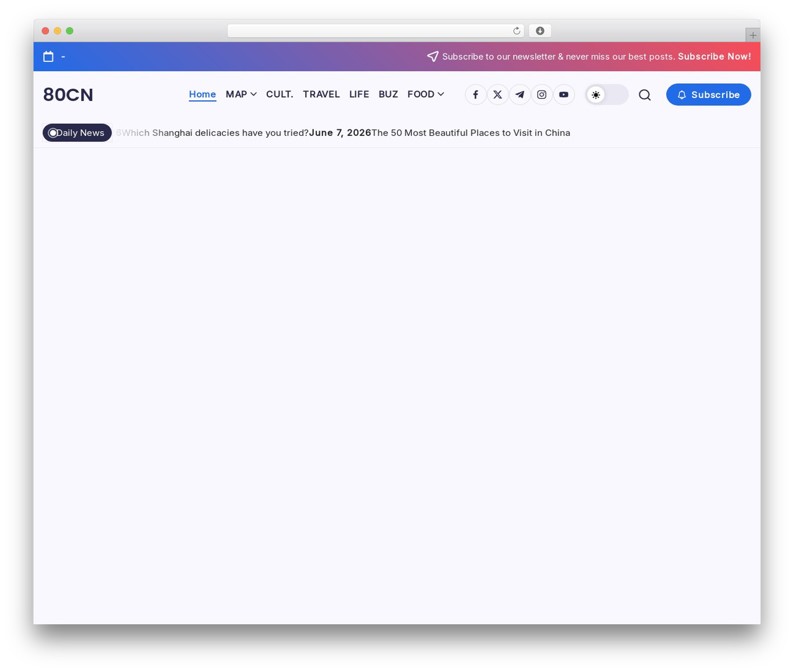Open the Telegram social icon
794x672 pixels.
tap(520, 95)
